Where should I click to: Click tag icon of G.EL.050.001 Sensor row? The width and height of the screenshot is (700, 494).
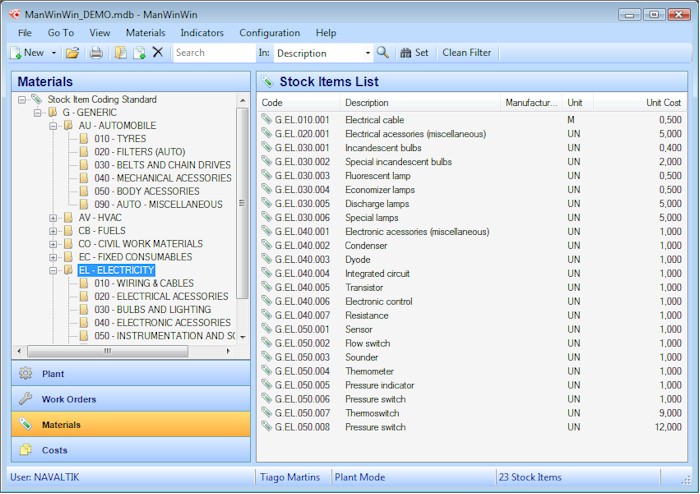[267, 328]
